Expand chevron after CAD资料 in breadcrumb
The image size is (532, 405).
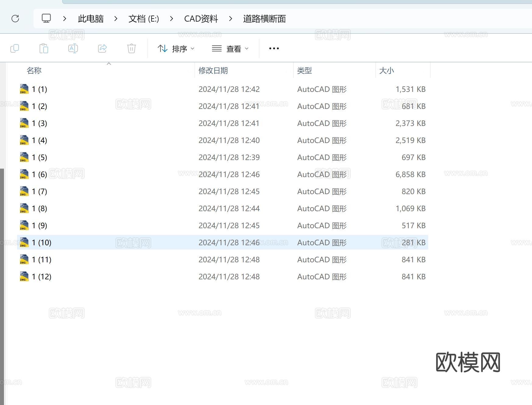231,19
